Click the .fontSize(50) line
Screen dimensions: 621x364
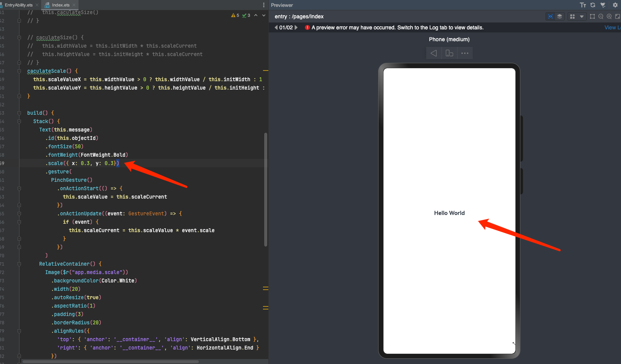pyautogui.click(x=64, y=146)
